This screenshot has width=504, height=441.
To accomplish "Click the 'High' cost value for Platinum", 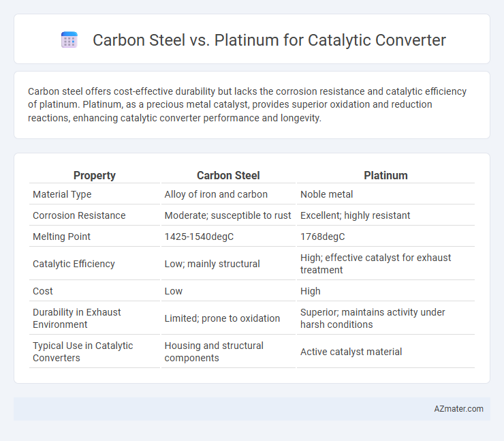I will point(310,291).
